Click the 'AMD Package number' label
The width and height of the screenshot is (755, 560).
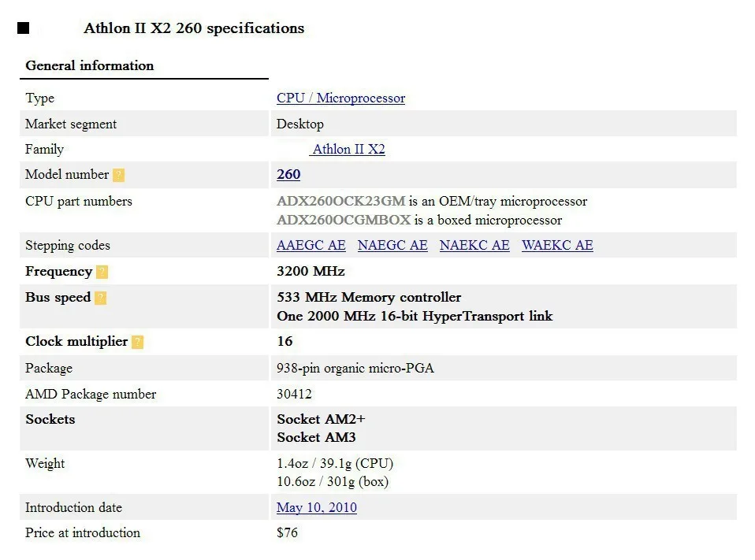tap(91, 395)
